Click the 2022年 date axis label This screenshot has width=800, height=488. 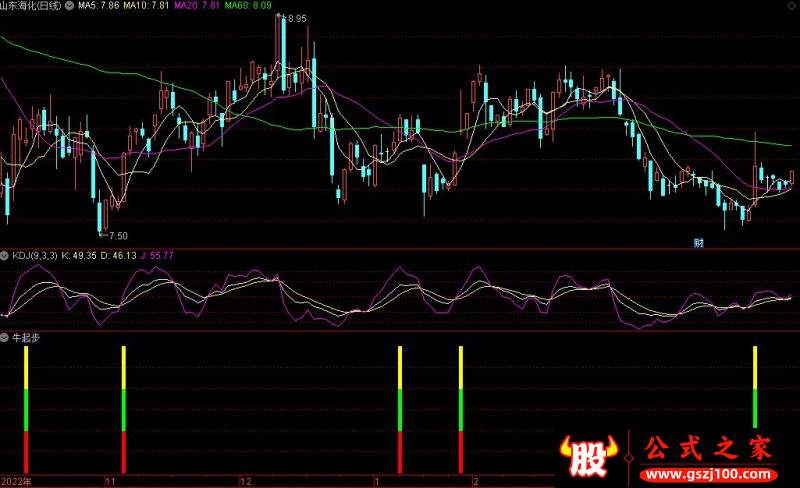pos(17,481)
